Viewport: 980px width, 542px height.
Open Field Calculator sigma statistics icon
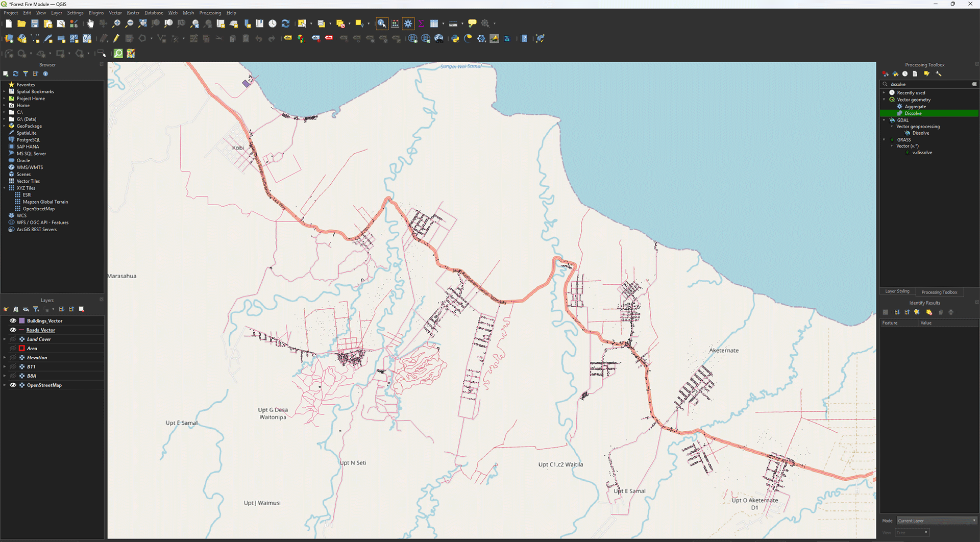pos(421,23)
